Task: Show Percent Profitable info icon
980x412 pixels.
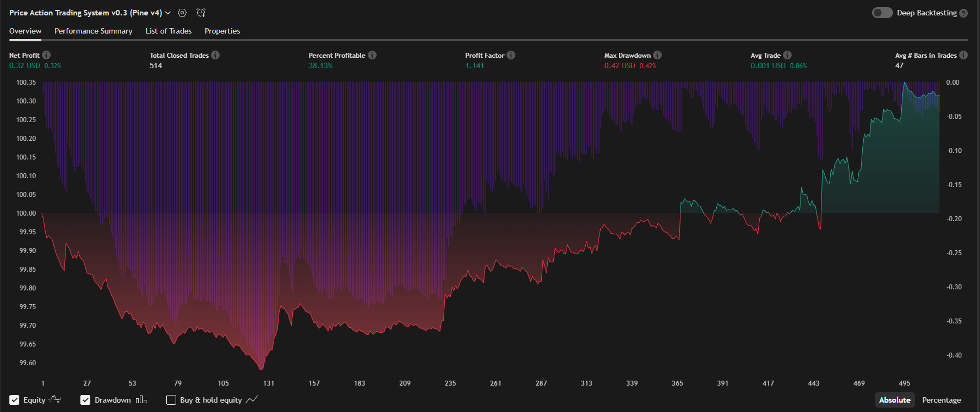Action: coord(372,55)
